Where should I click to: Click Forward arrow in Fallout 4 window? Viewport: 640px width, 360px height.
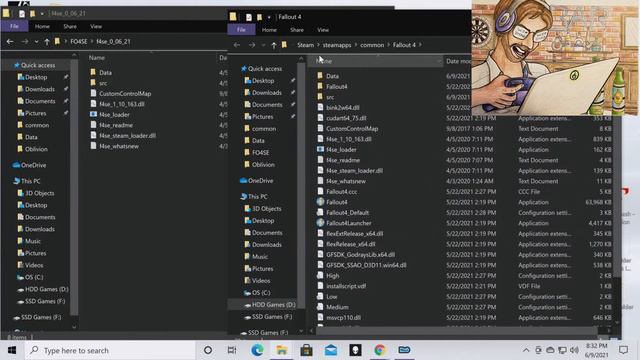[x=252, y=45]
